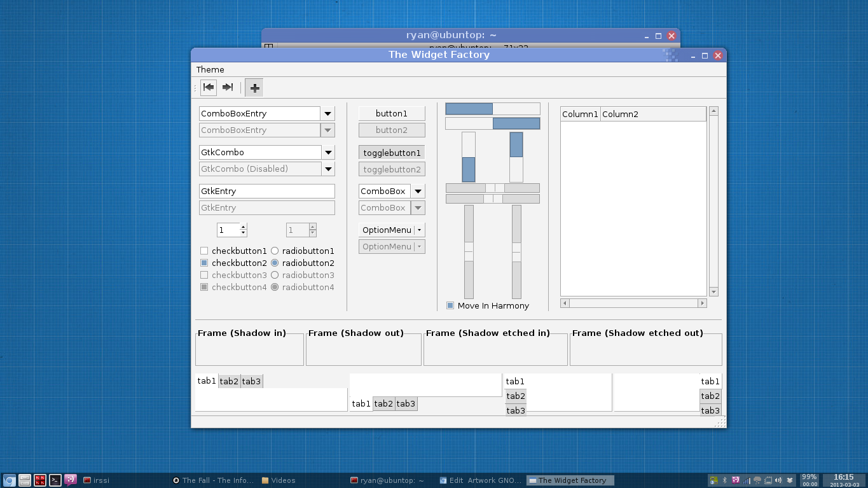Select the radiobutton1 option
Viewport: 868px width, 488px height.
click(x=275, y=251)
